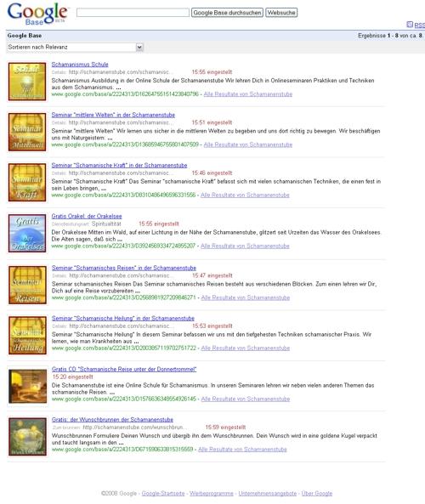Click Alle Resultate link under Schamanische Kraft
This screenshot has height=504, width=425.
[245, 195]
